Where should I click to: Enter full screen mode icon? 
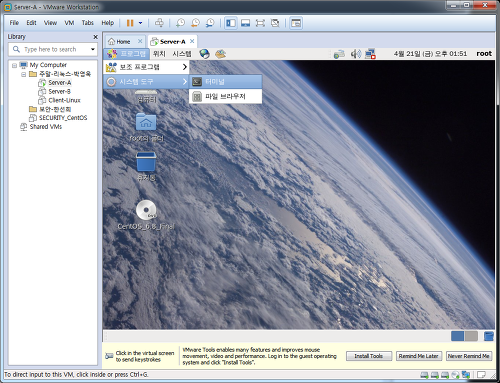(260, 23)
